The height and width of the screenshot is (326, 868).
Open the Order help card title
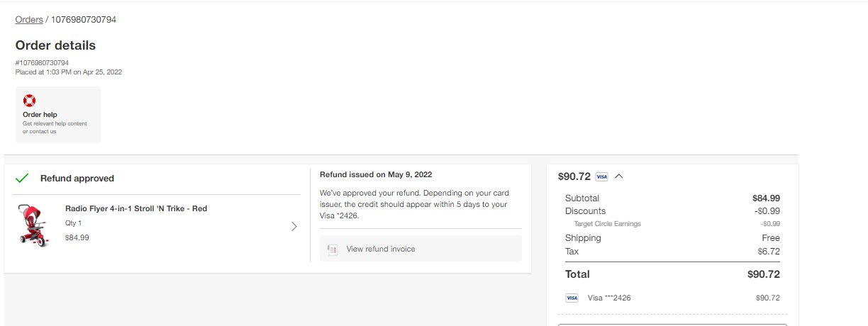coord(40,115)
